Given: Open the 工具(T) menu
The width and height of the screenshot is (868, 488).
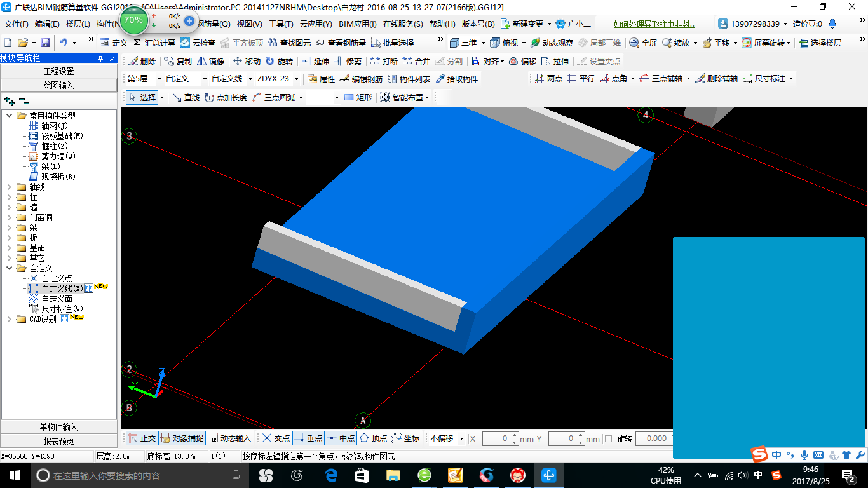Looking at the screenshot, I should click(281, 24).
